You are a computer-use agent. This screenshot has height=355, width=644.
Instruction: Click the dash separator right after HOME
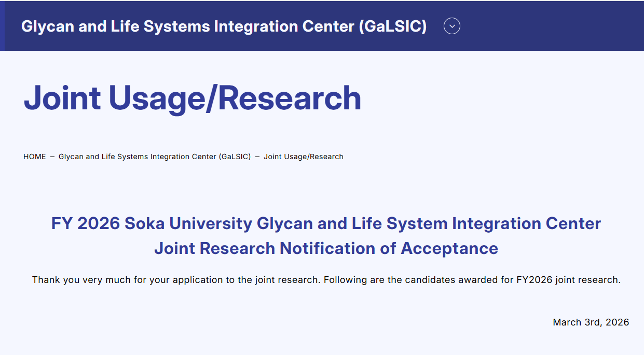click(52, 157)
